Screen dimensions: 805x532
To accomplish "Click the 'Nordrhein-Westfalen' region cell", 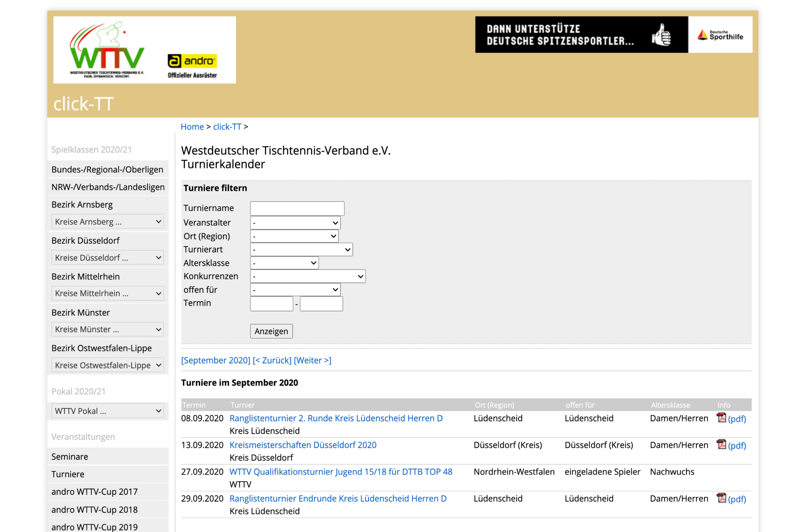I will [x=514, y=472].
